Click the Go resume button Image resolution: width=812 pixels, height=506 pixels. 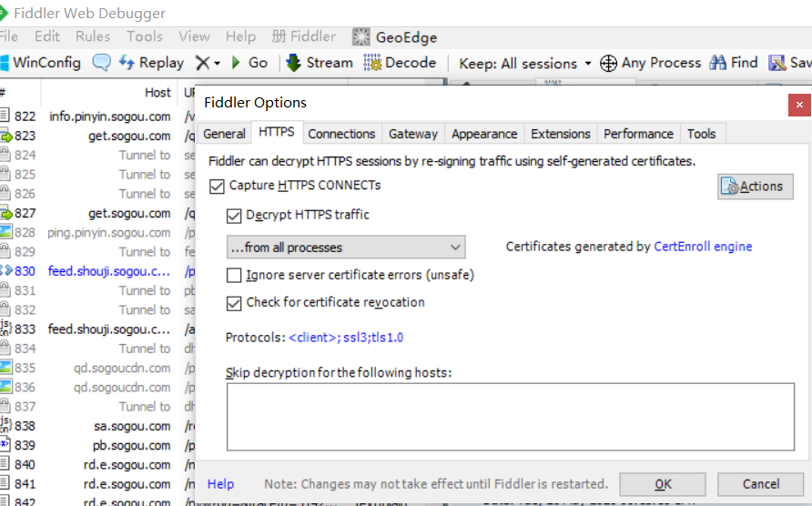(x=249, y=63)
